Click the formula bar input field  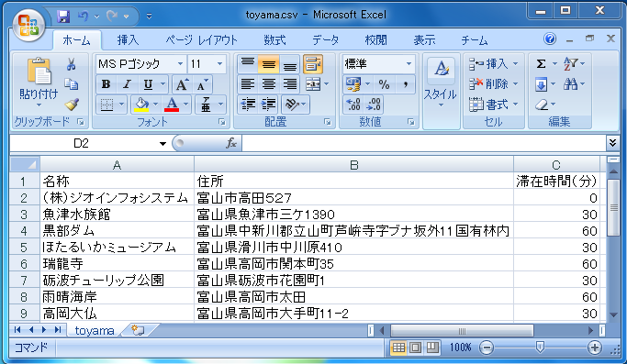pyautogui.click(x=424, y=143)
